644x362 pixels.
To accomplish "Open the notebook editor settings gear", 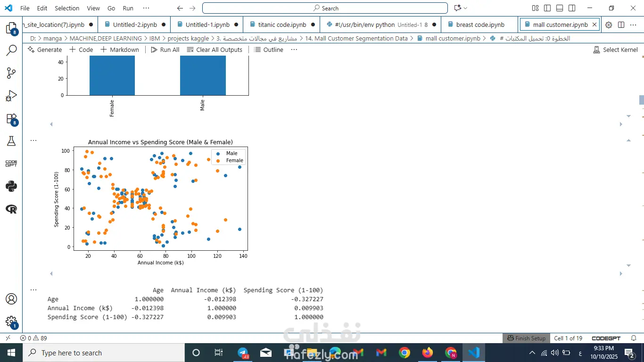I will pos(609,25).
